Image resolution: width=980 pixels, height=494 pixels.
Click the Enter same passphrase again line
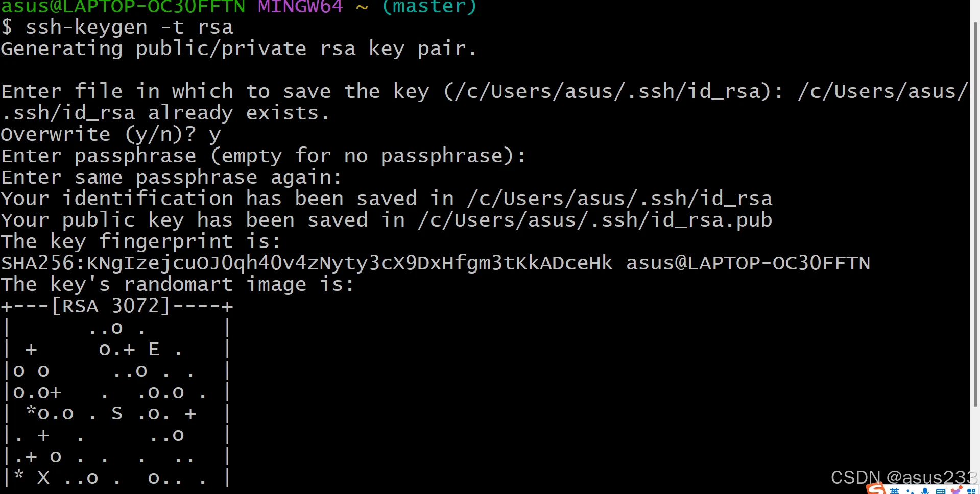pos(171,178)
